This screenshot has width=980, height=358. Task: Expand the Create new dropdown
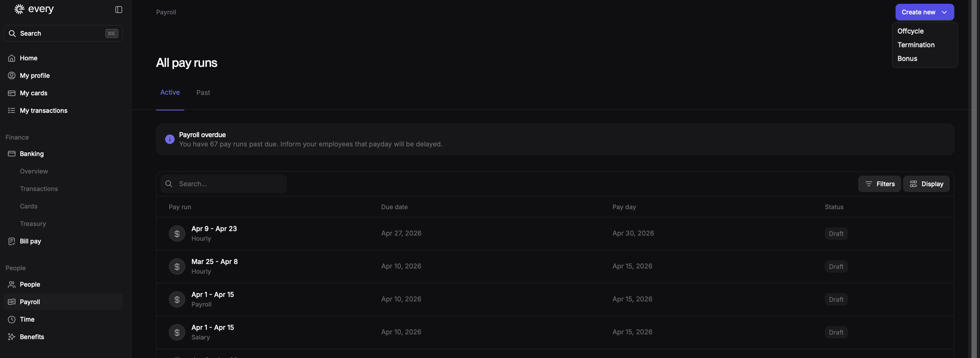[x=924, y=12]
